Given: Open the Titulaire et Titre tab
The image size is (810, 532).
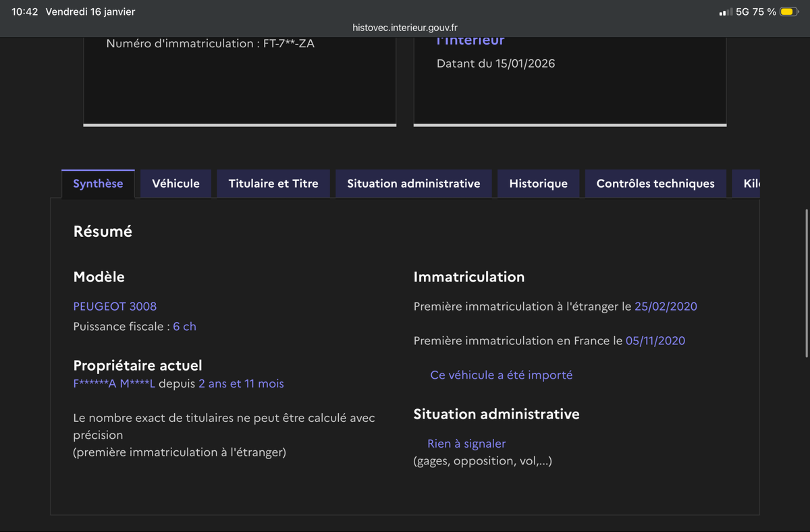Looking at the screenshot, I should click(273, 184).
